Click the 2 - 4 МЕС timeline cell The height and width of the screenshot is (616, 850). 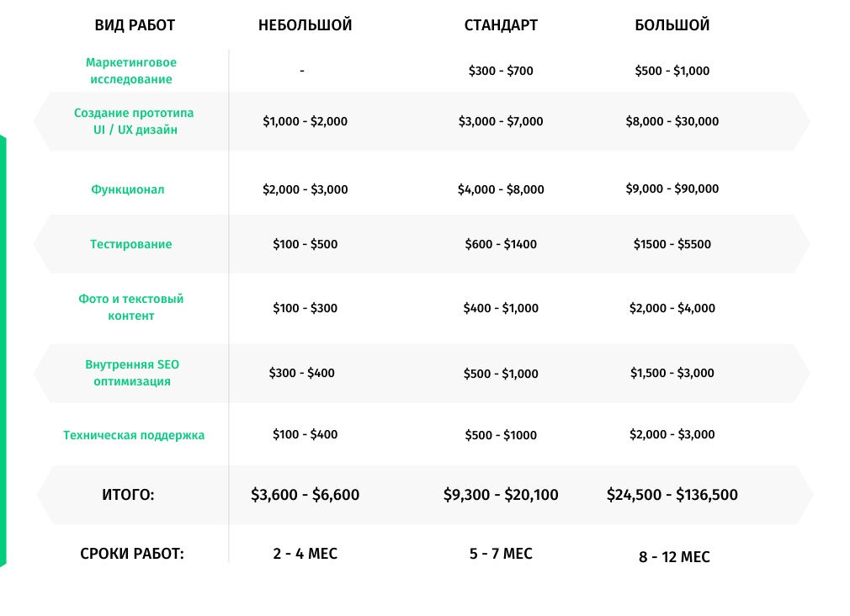[305, 554]
